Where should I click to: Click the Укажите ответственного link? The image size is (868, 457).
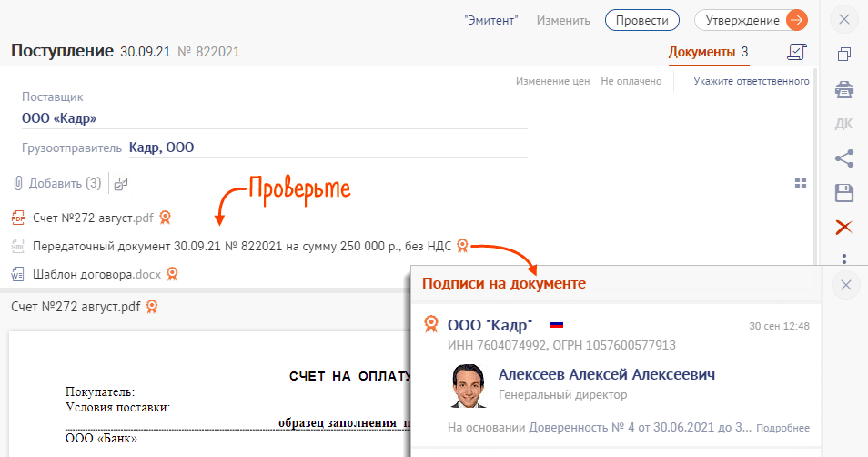(751, 81)
